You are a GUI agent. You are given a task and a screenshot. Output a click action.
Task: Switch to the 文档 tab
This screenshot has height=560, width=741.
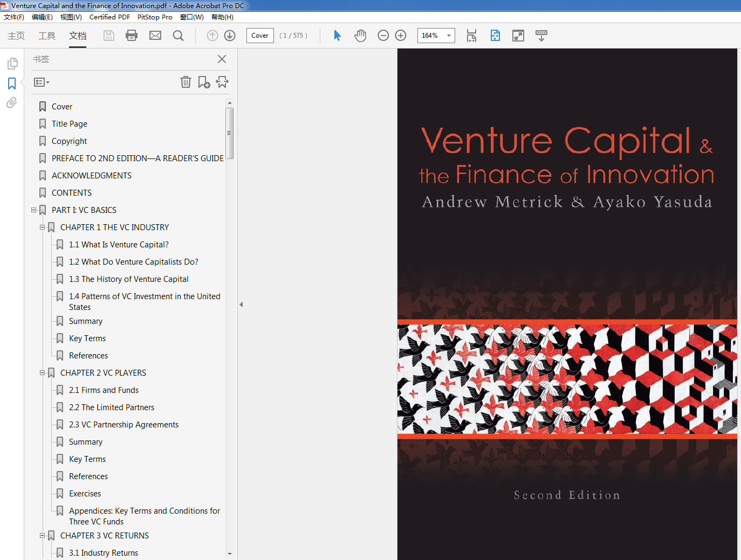(x=78, y=36)
